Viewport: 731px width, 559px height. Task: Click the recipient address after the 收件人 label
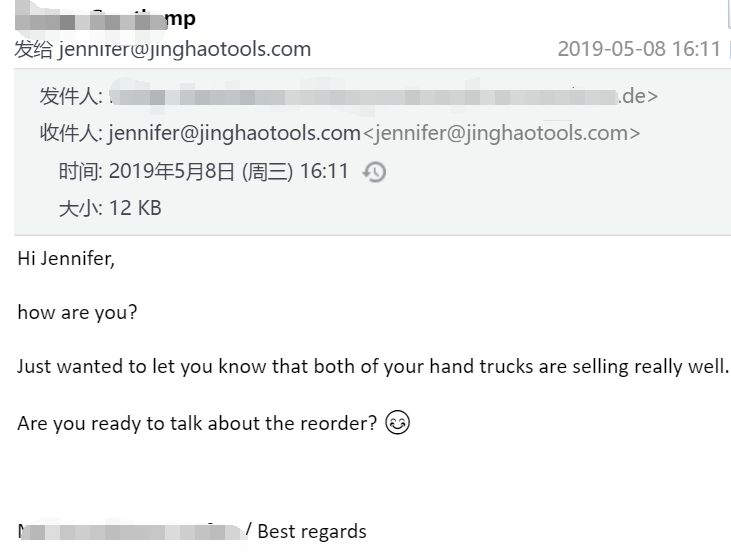point(234,133)
